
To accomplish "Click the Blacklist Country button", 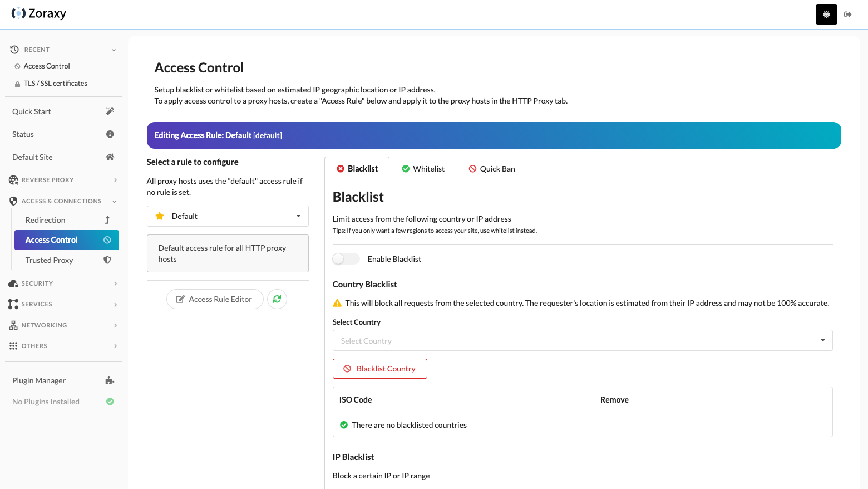I will (x=380, y=369).
